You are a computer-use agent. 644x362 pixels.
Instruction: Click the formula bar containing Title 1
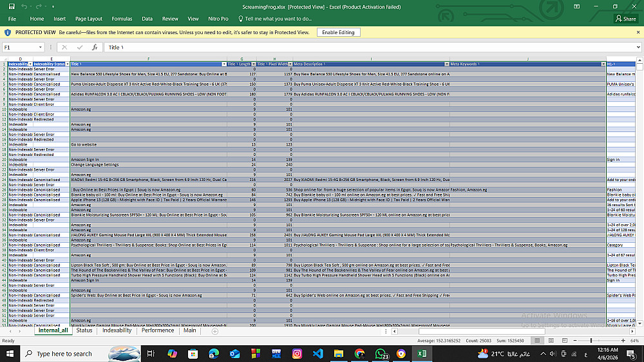coord(370,47)
